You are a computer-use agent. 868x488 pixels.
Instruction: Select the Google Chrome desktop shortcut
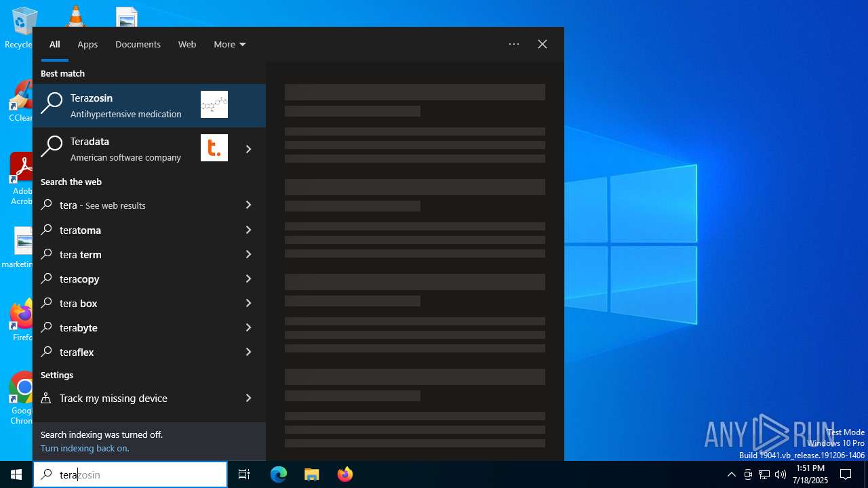(22, 398)
